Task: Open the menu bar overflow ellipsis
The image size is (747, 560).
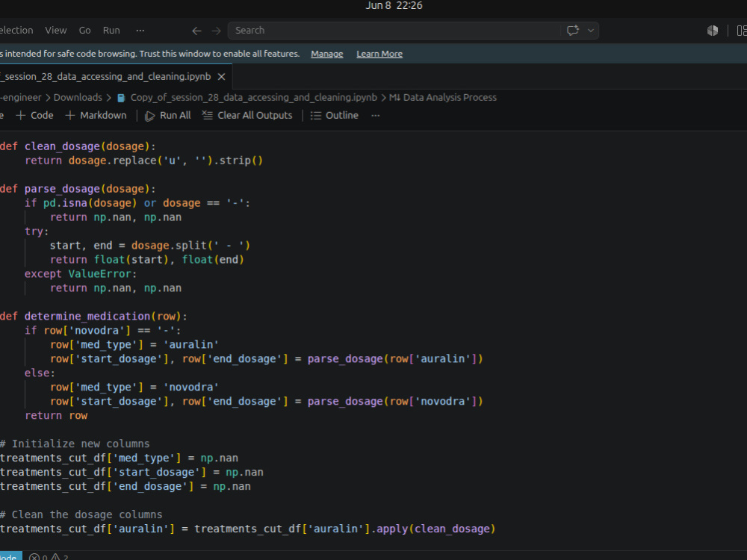Action: (140, 30)
